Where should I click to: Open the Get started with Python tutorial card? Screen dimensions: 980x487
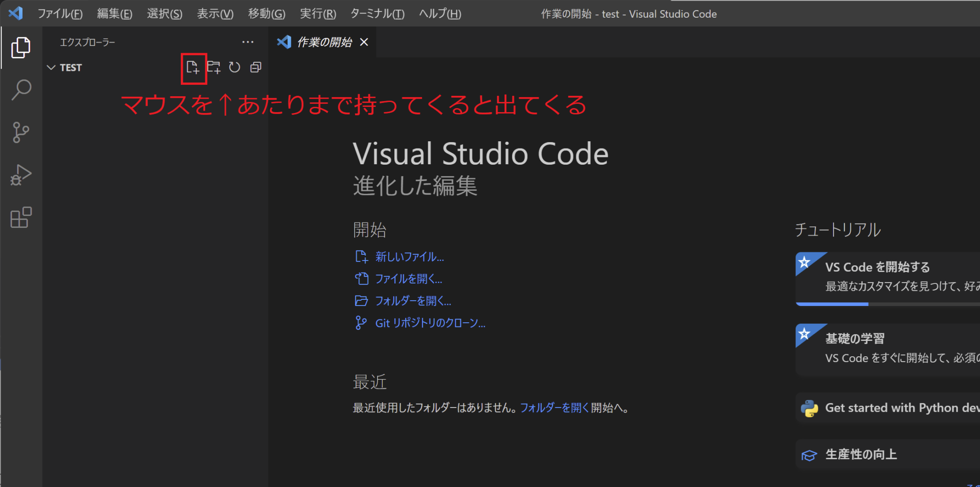point(900,408)
